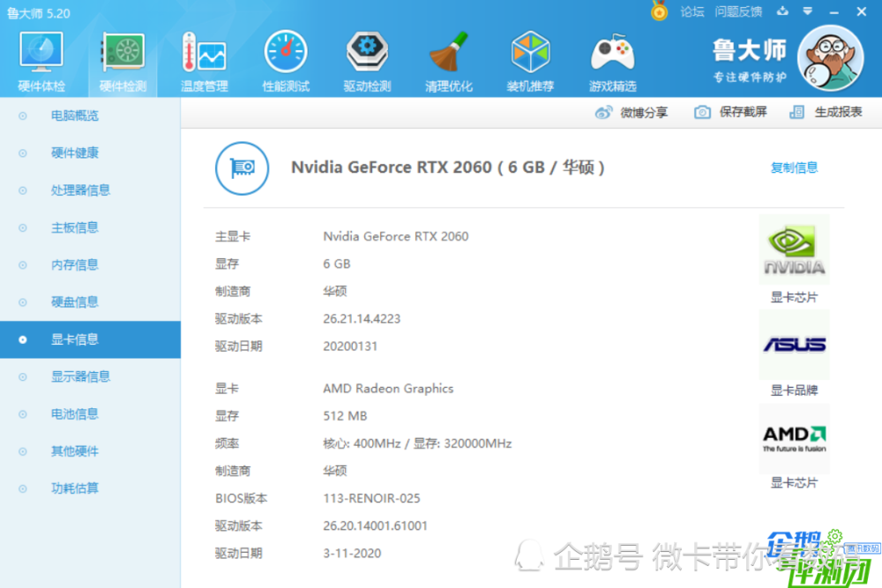The image size is (882, 588).
Task: Click the 512 MB memory value
Action: pos(345,416)
